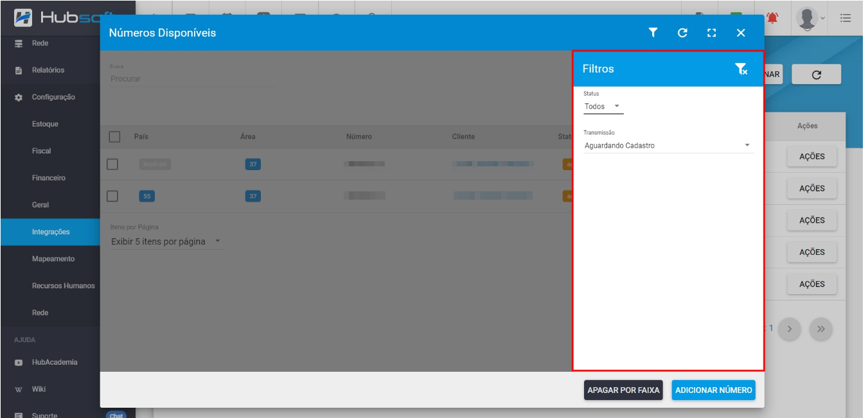
Task: Open the Exibir 5 itens por página dropdown
Action: 166,242
